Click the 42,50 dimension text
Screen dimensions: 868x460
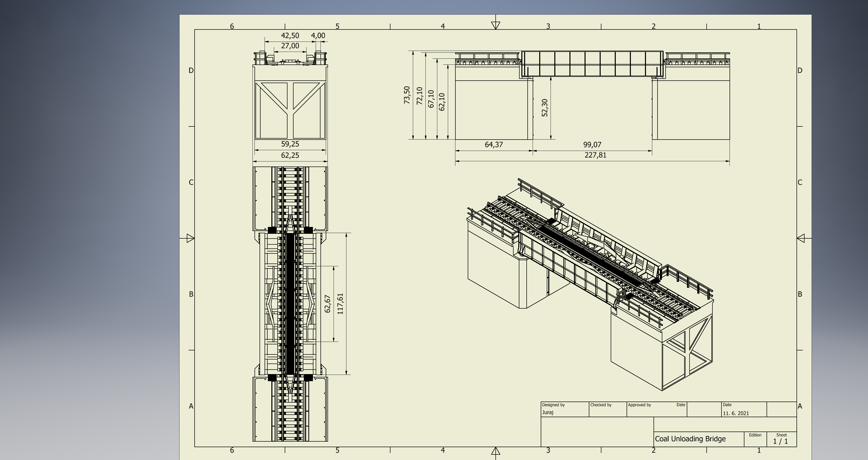coord(290,36)
